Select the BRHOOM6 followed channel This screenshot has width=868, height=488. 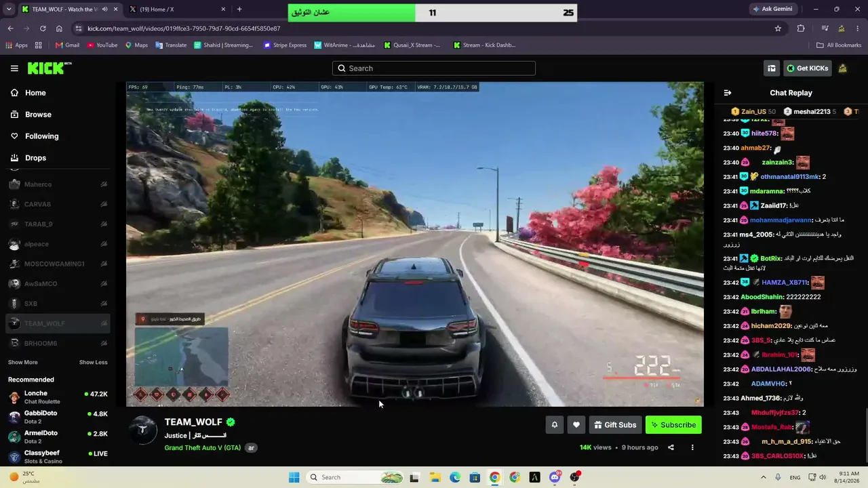(x=58, y=344)
